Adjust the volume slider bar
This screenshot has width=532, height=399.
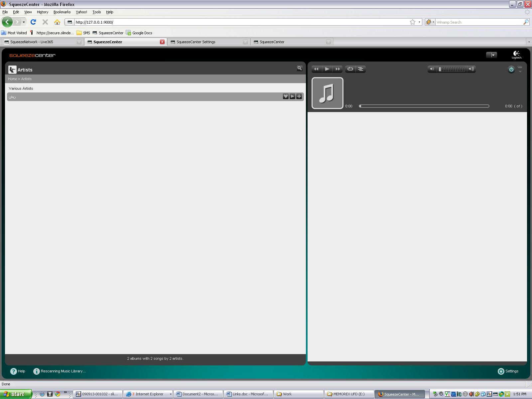(x=452, y=69)
